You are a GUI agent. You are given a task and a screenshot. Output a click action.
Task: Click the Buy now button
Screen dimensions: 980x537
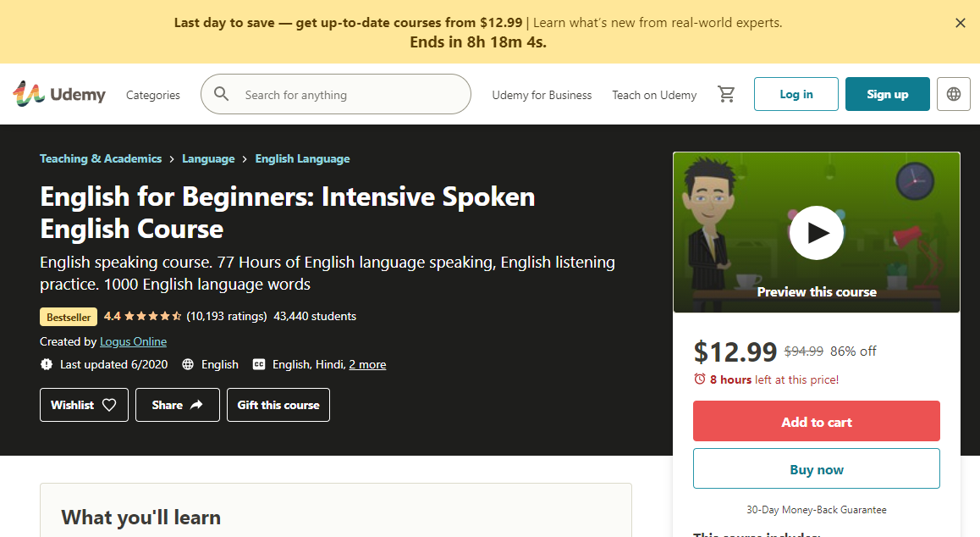click(x=816, y=468)
